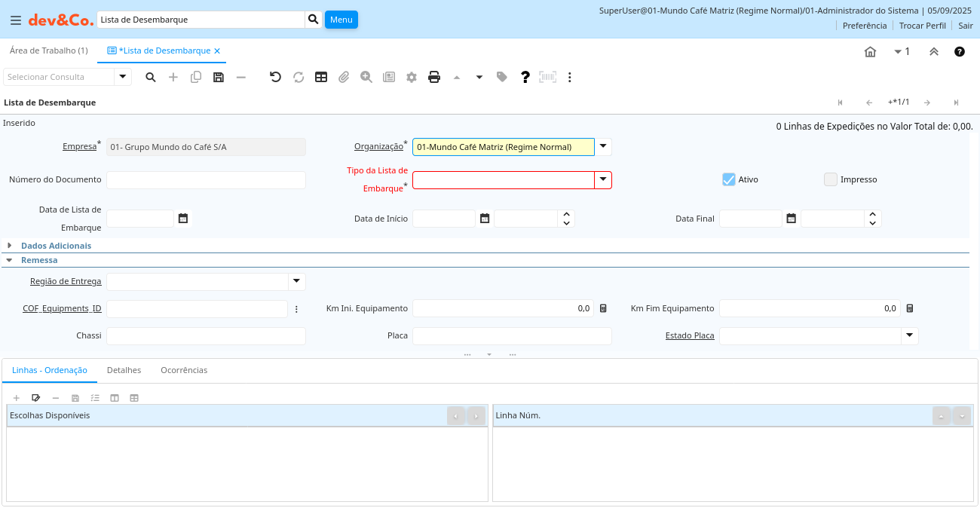Open the Home icon at top right

point(870,52)
